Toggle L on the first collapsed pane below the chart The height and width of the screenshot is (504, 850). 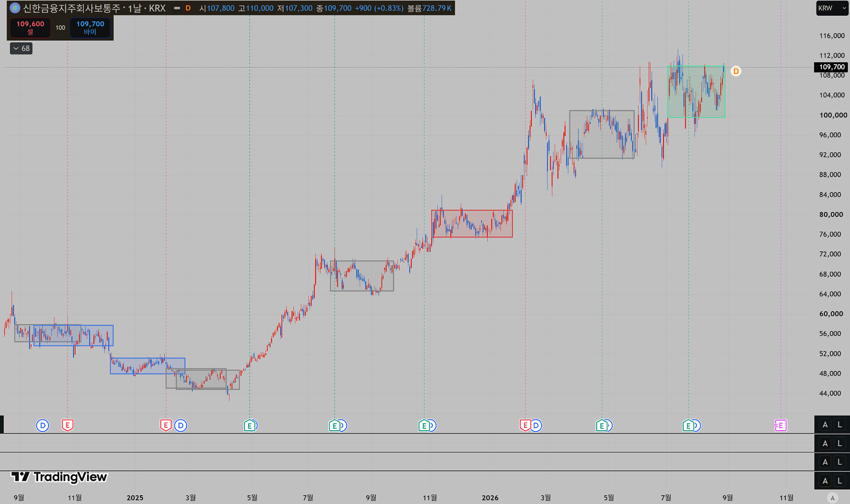[839, 443]
